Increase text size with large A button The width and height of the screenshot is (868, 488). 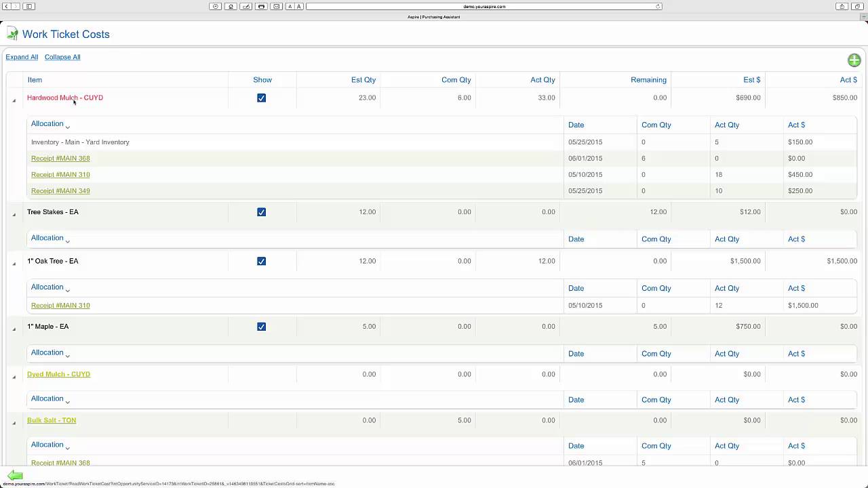coord(298,6)
